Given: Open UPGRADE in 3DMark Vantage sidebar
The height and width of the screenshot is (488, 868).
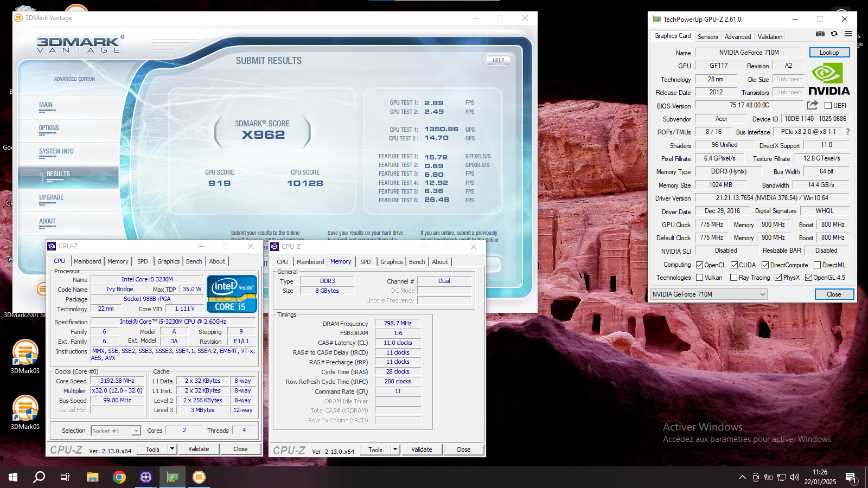Looking at the screenshot, I should (x=51, y=198).
